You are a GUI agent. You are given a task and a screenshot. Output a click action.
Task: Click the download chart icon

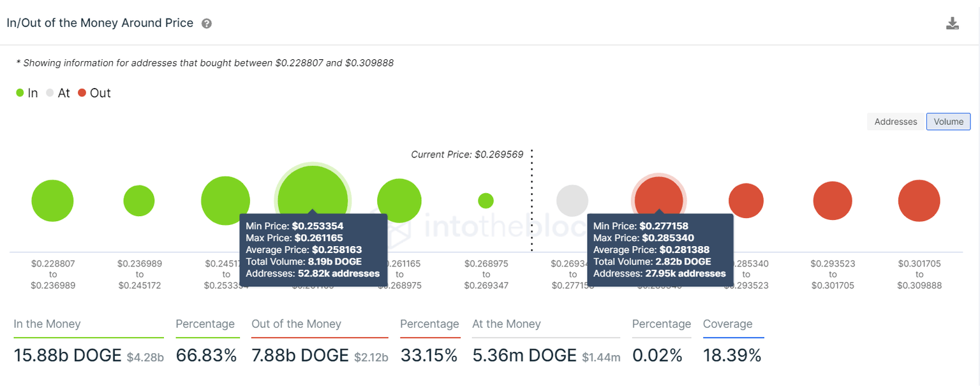click(x=953, y=22)
